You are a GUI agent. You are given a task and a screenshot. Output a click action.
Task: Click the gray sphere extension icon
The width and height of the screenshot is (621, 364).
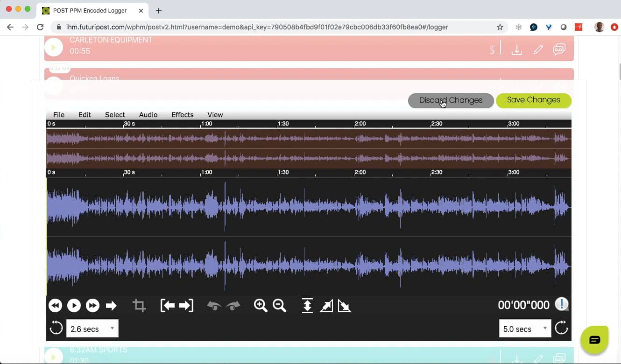tap(564, 27)
